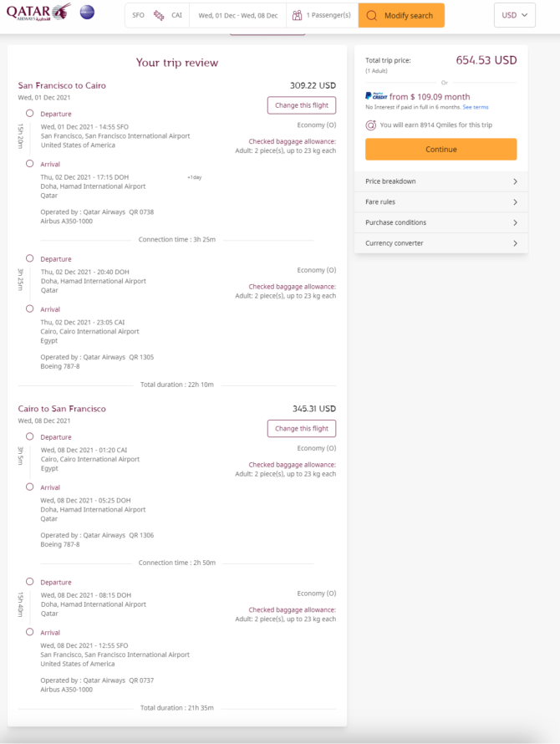The image size is (560, 744).
Task: Click the first Departure circle marker from SFO
Action: (x=30, y=114)
